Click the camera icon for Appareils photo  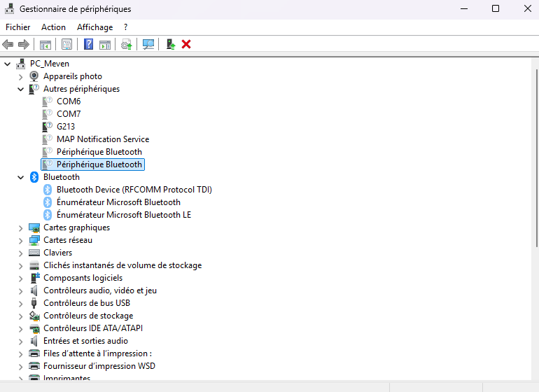point(34,76)
